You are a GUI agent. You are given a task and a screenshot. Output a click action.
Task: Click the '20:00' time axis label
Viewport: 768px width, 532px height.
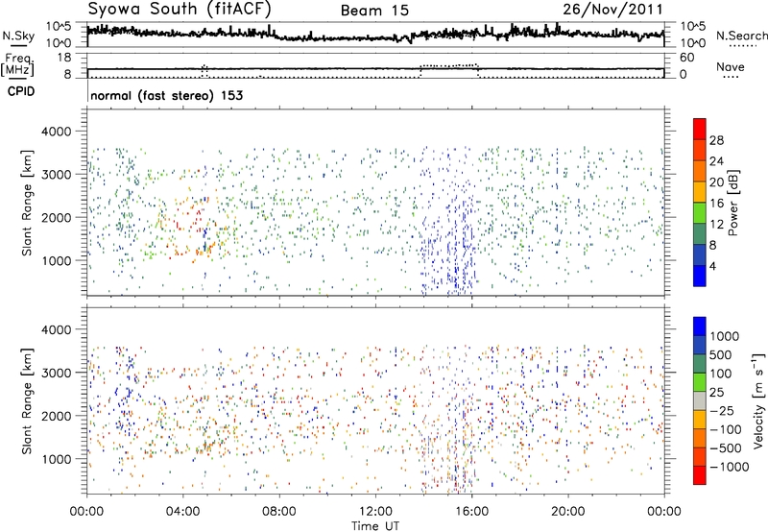pos(567,512)
